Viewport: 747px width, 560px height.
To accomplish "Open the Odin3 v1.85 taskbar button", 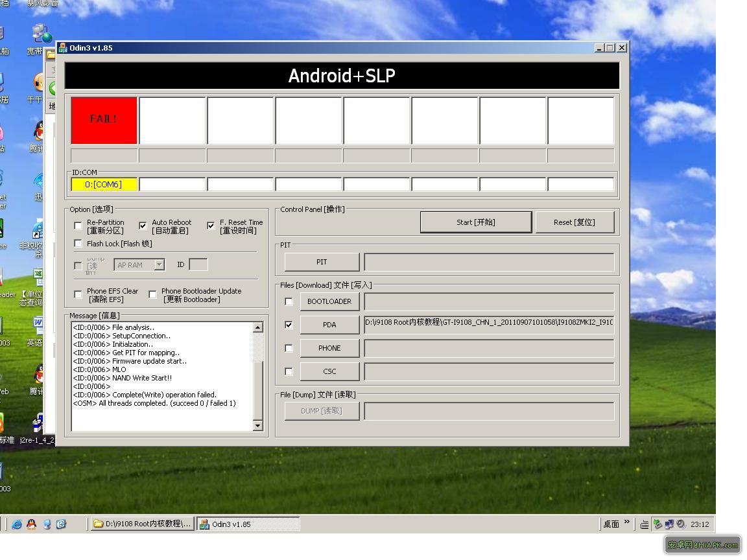I will [x=248, y=524].
